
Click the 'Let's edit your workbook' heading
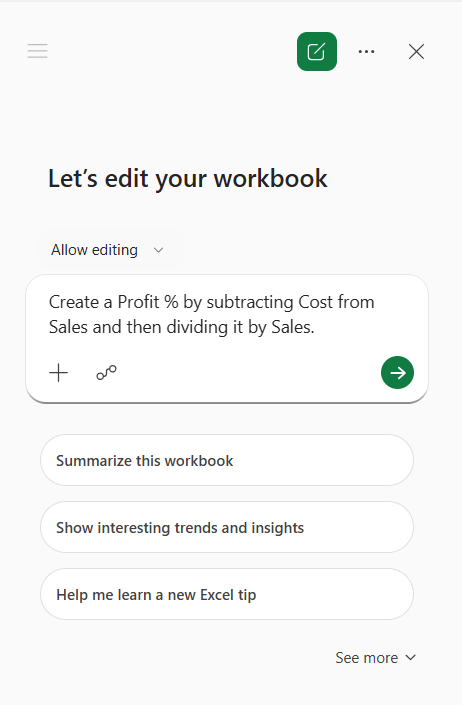point(188,179)
